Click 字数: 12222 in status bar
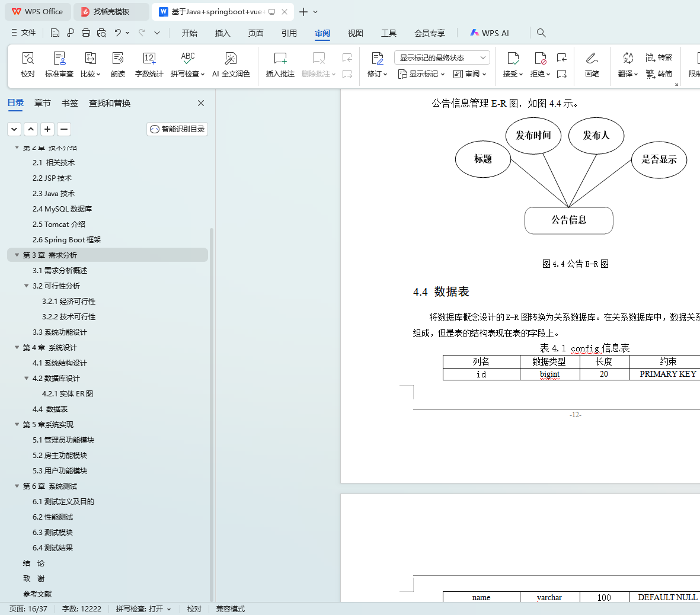This screenshot has width=700, height=615. pos(82,608)
